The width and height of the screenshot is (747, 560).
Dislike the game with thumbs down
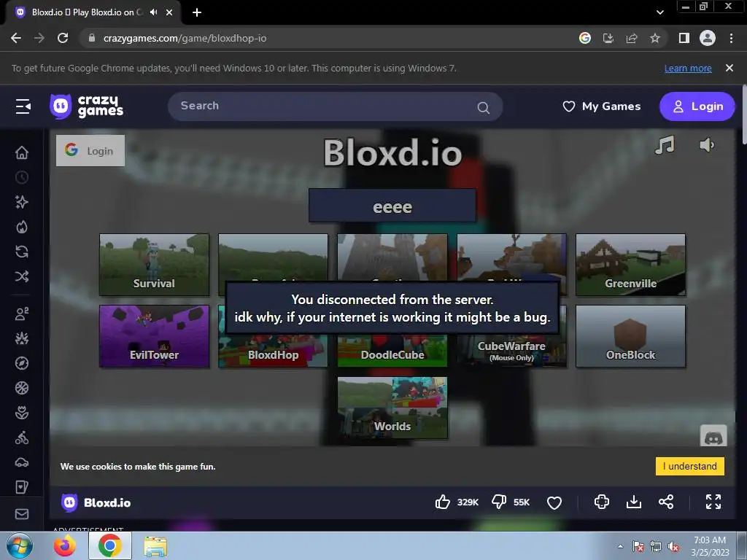[499, 502]
